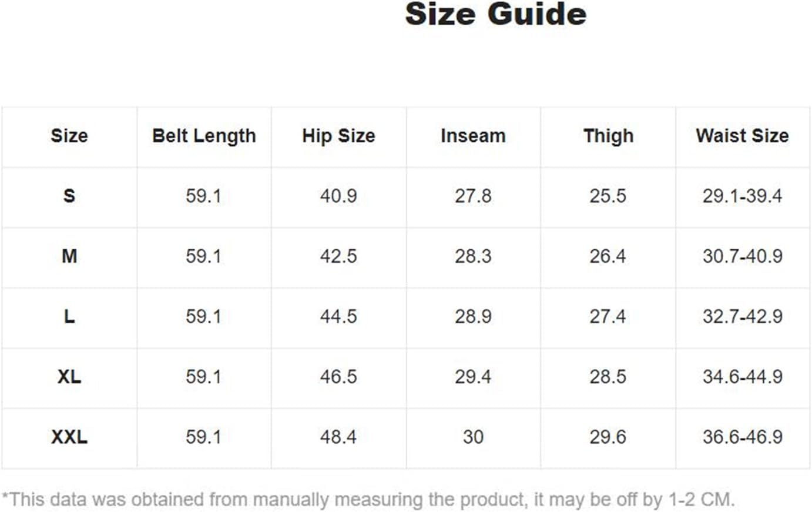Viewport: 812px width, 512px height.
Task: Click the 40.9 hip size cell
Action: tap(338, 196)
